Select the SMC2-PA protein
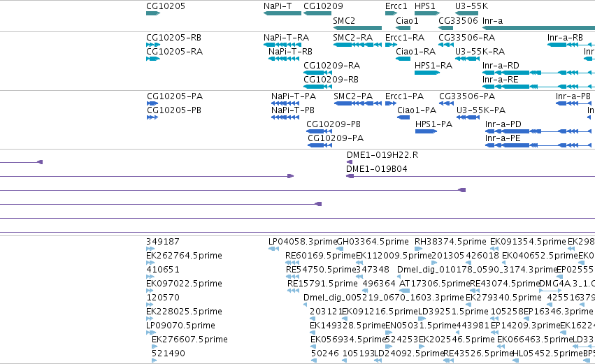The image size is (595, 364). pos(358,103)
